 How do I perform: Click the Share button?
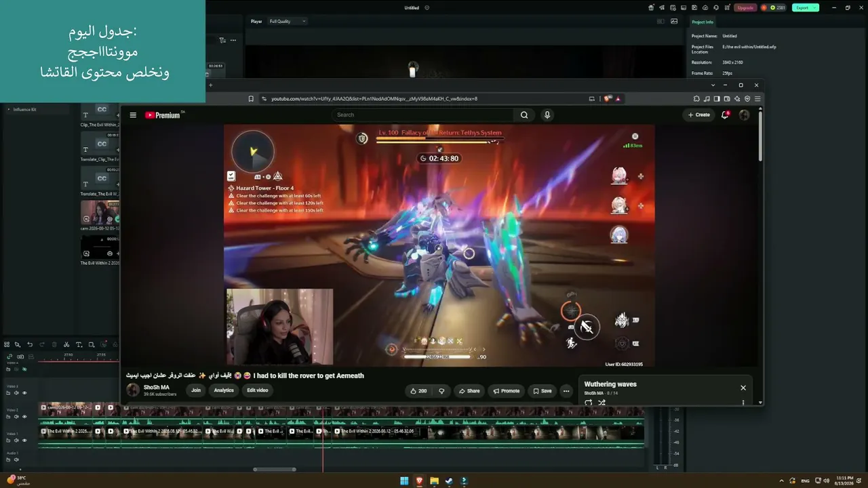pyautogui.click(x=469, y=391)
